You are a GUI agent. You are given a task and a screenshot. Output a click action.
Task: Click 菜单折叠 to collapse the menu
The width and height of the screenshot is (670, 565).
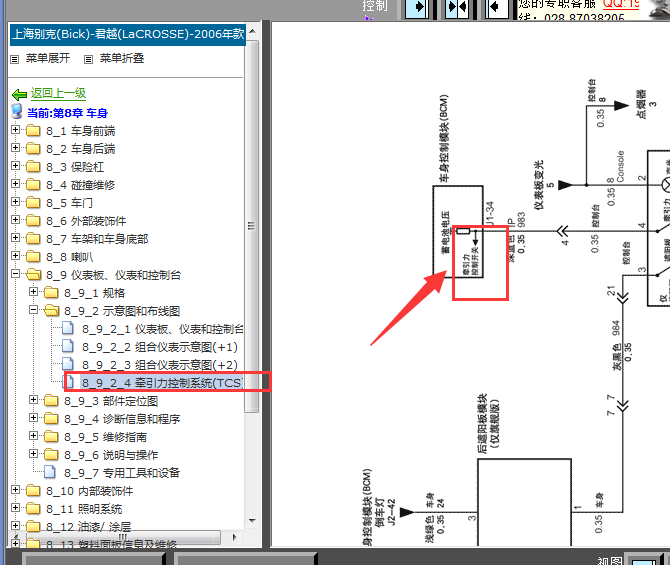[x=122, y=58]
